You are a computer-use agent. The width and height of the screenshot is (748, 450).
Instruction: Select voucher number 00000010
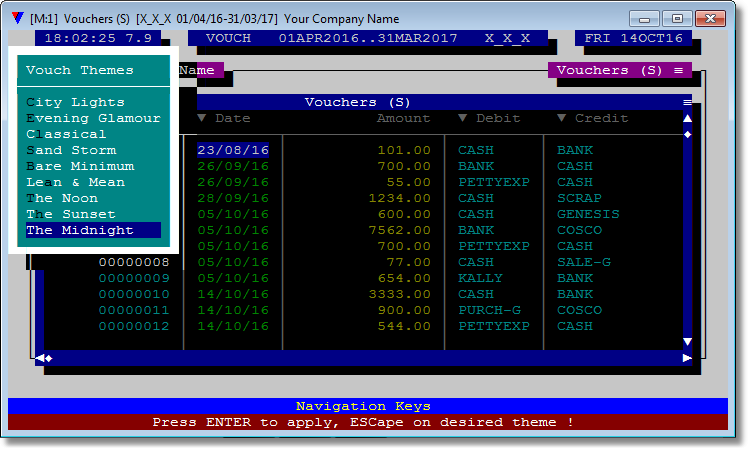[134, 294]
